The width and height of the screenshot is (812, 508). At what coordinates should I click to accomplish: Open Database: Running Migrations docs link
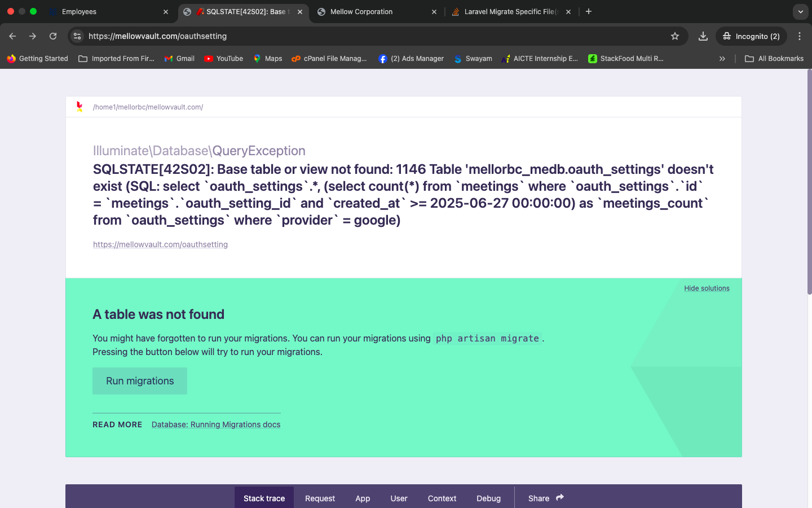(216, 424)
